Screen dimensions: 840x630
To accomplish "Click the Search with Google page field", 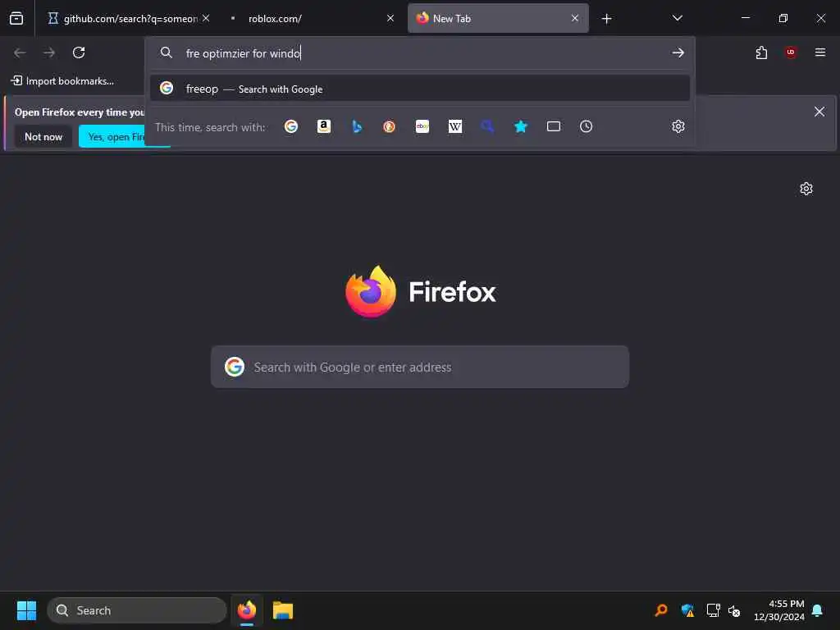I will pyautogui.click(x=419, y=367).
